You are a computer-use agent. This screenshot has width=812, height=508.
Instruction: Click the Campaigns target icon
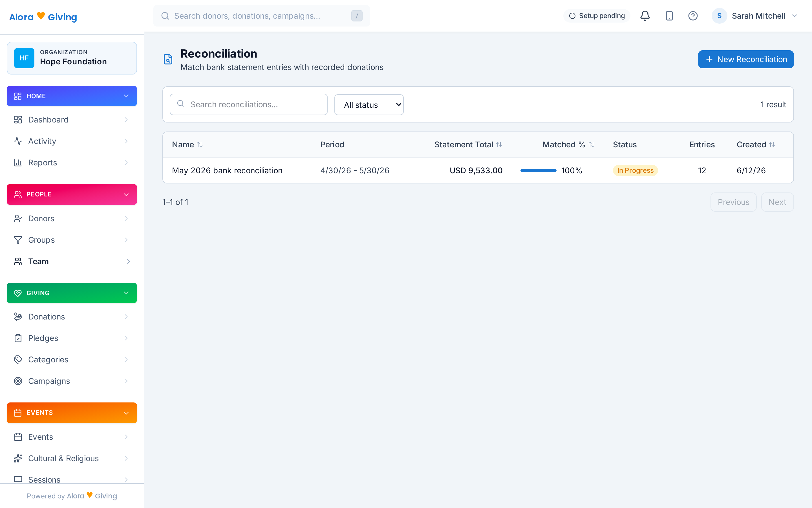pos(18,381)
